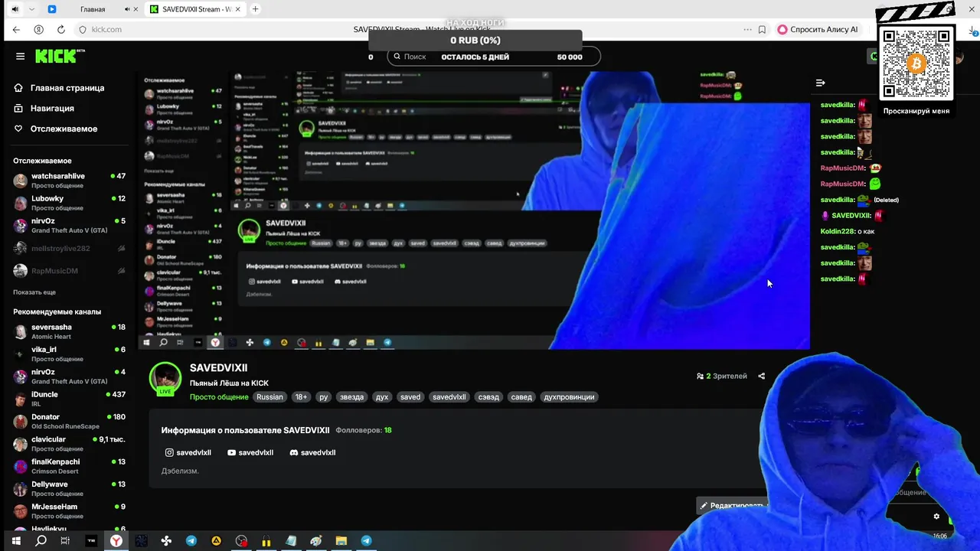
Task: Mute the Главная tab via its speaker icon
Action: pyautogui.click(x=126, y=9)
